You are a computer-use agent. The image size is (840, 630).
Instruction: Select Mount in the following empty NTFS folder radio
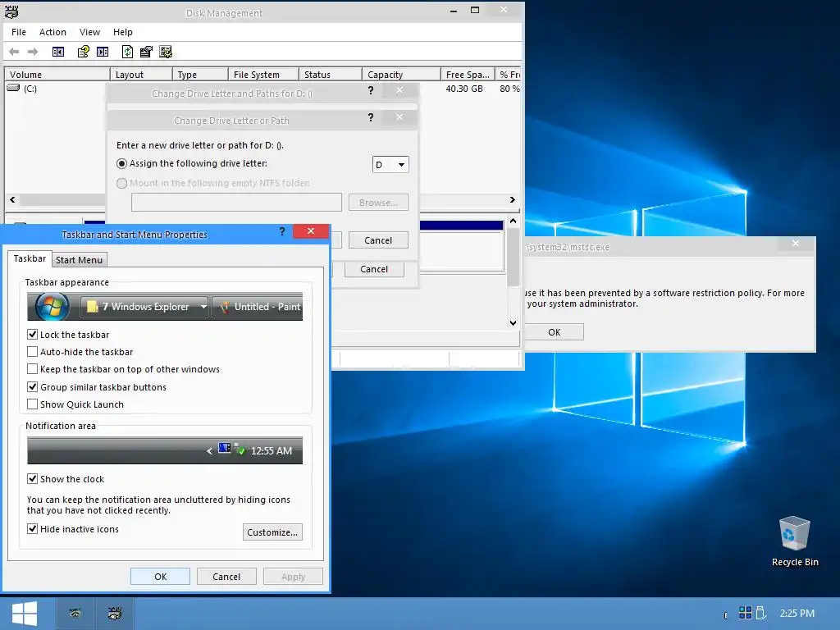[121, 183]
